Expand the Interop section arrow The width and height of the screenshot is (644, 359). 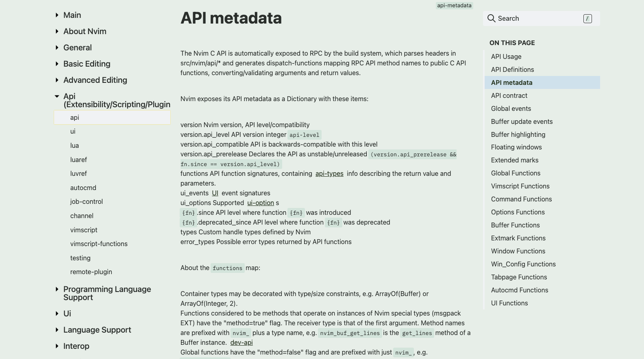coord(57,346)
